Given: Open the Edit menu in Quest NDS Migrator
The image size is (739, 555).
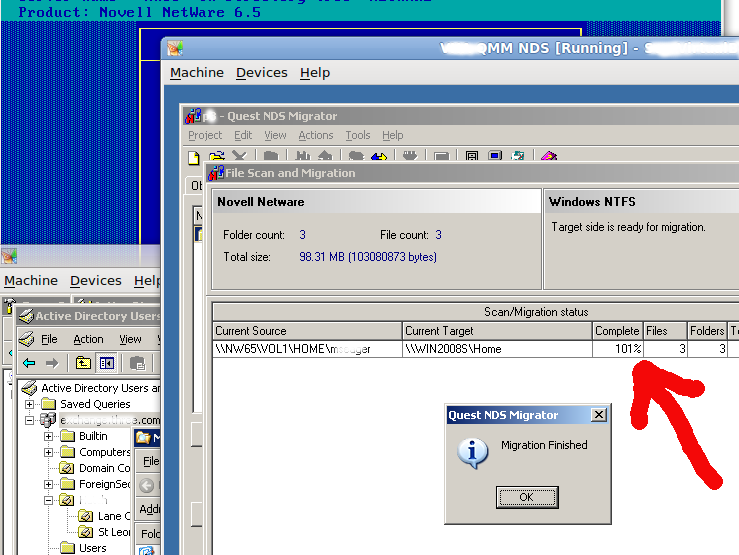Looking at the screenshot, I should [243, 135].
